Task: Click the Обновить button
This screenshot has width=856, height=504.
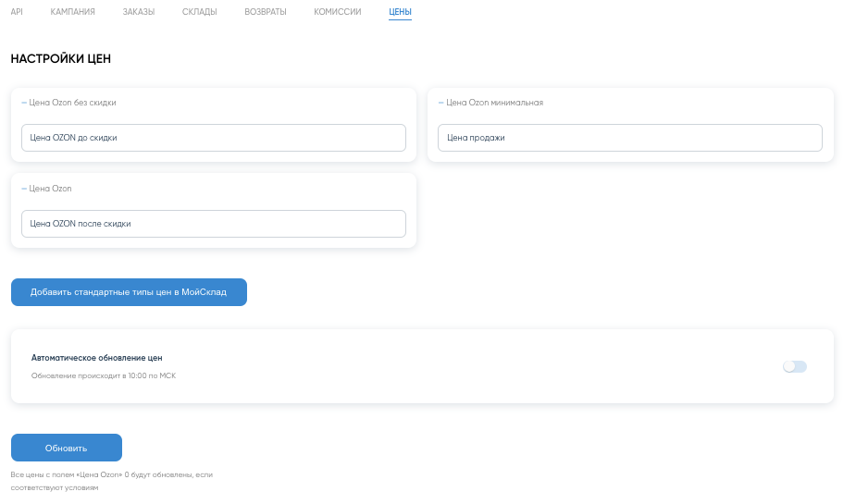Action: coord(67,448)
